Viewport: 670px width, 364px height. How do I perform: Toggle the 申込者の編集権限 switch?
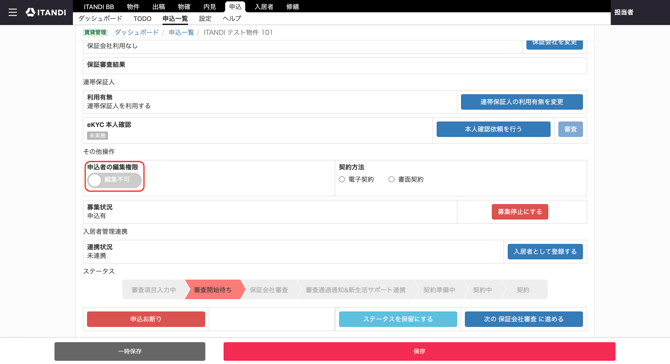(114, 180)
